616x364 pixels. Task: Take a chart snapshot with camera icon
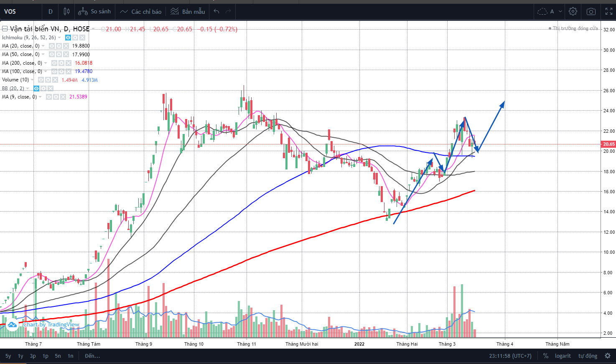coord(591,11)
